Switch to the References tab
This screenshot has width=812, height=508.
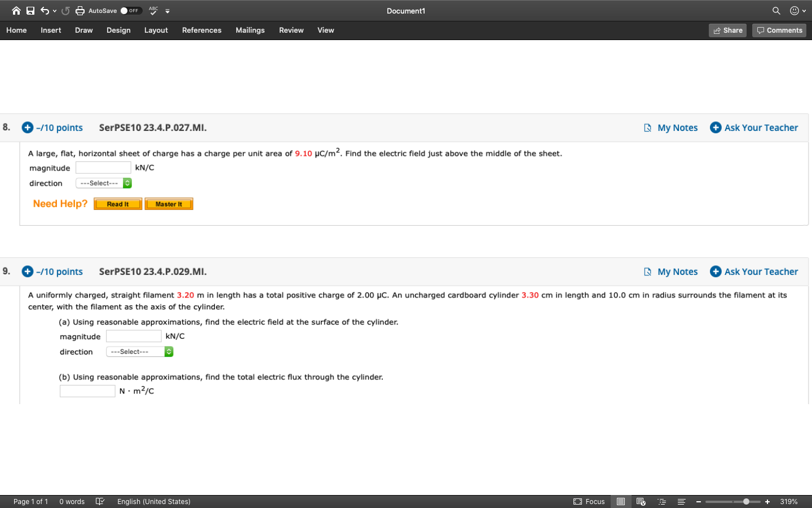click(x=202, y=30)
